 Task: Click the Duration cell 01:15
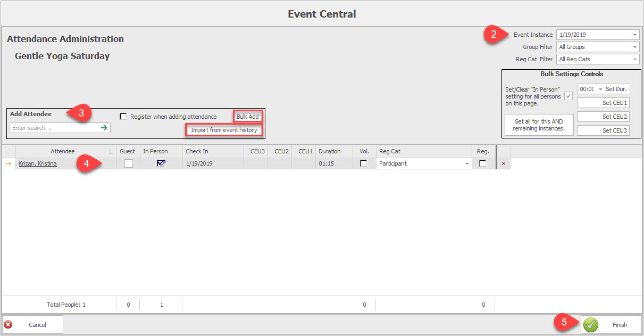pyautogui.click(x=334, y=164)
